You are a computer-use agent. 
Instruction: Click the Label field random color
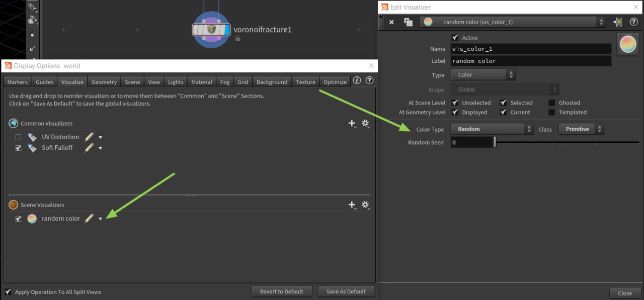coord(531,61)
